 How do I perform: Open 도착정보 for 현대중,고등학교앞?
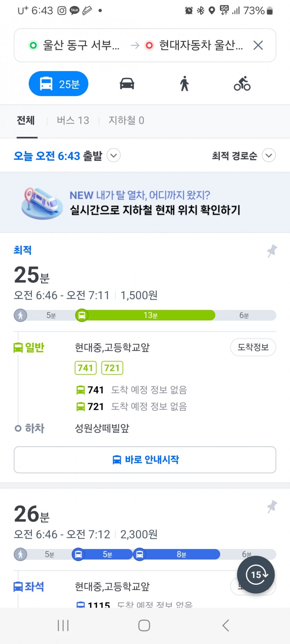253,347
